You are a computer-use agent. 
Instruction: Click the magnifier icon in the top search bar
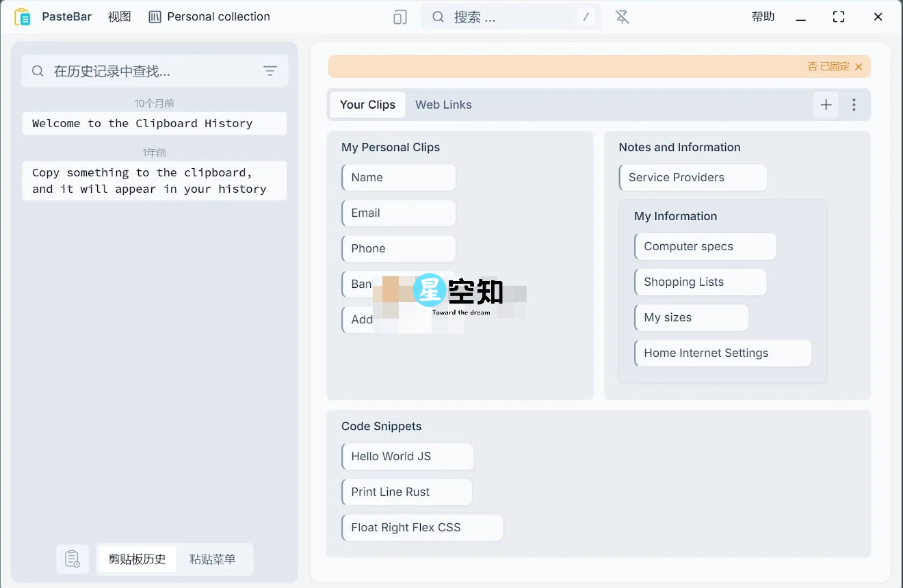point(438,16)
